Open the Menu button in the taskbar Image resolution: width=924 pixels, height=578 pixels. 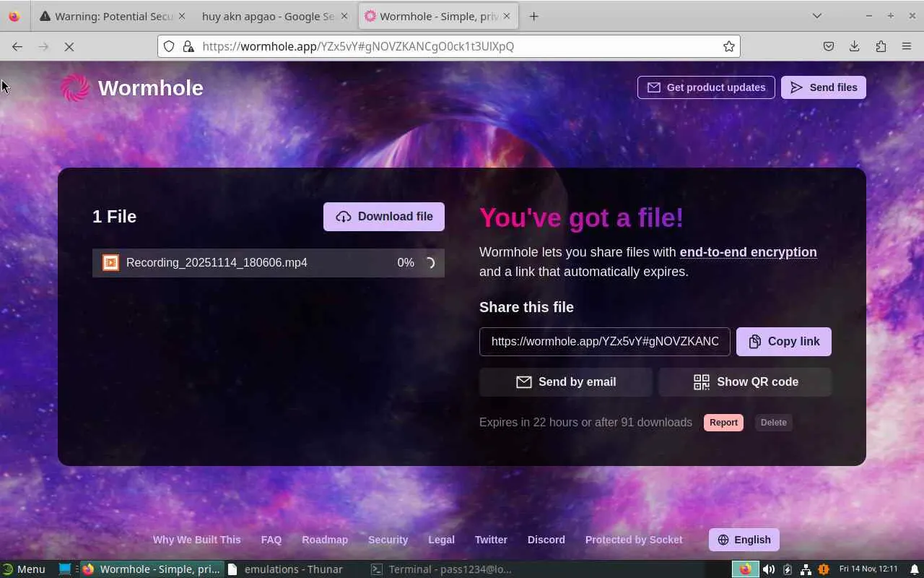[x=24, y=569]
